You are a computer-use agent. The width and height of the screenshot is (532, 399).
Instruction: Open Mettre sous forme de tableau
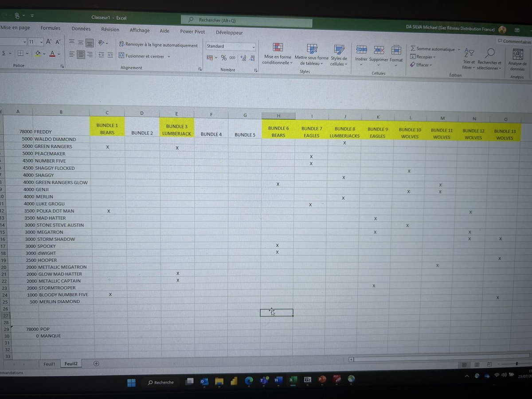[312, 55]
